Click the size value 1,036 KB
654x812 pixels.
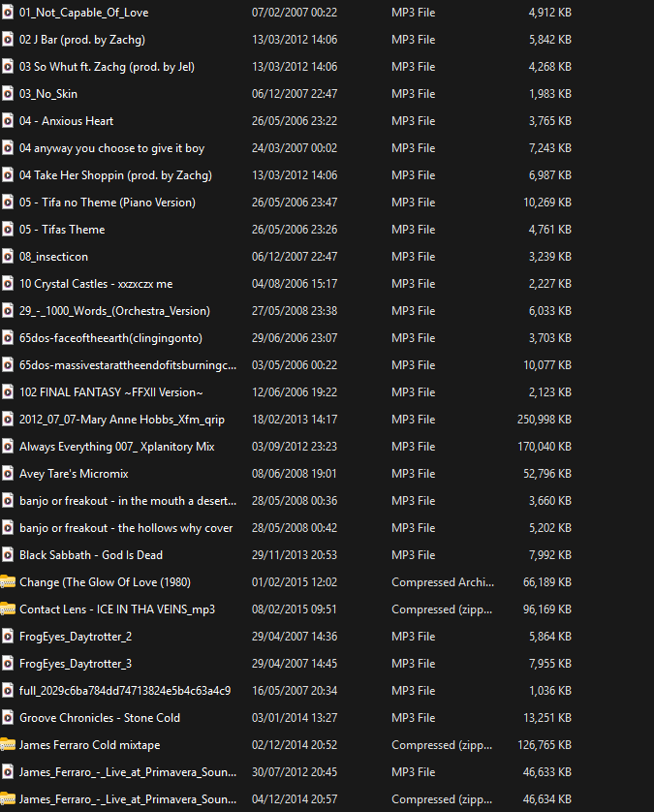point(550,690)
